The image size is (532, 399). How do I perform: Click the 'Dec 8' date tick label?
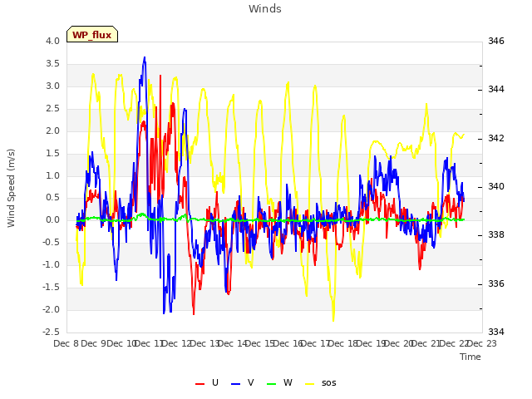point(66,343)
